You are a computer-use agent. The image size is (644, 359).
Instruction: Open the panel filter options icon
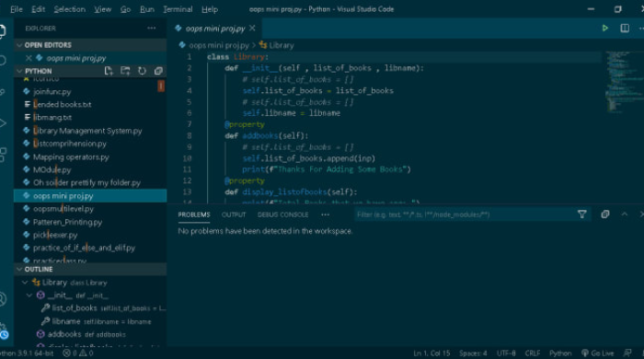pos(581,214)
